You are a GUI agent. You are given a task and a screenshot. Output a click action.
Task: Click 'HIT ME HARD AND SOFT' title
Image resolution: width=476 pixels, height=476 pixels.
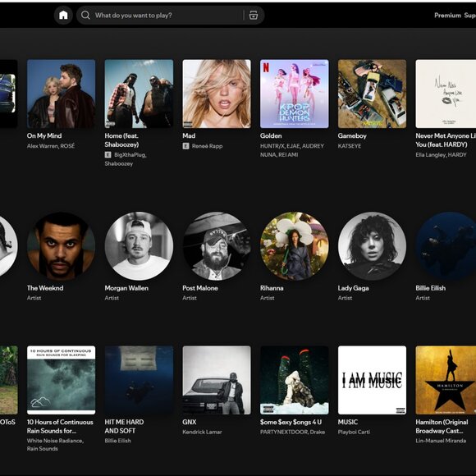click(x=124, y=426)
